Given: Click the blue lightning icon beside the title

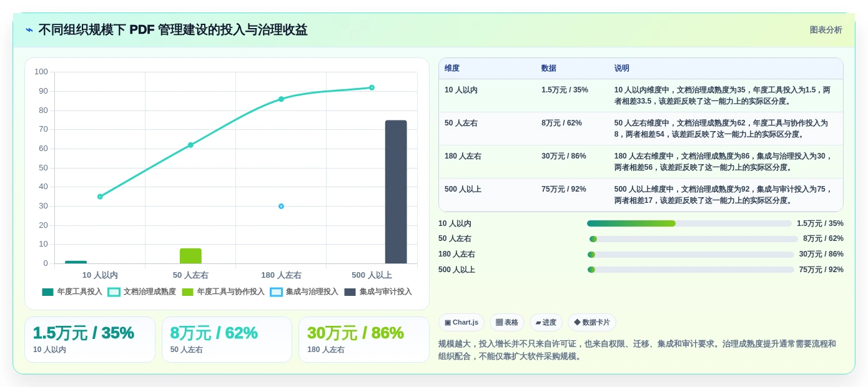Looking at the screenshot, I should [x=29, y=30].
